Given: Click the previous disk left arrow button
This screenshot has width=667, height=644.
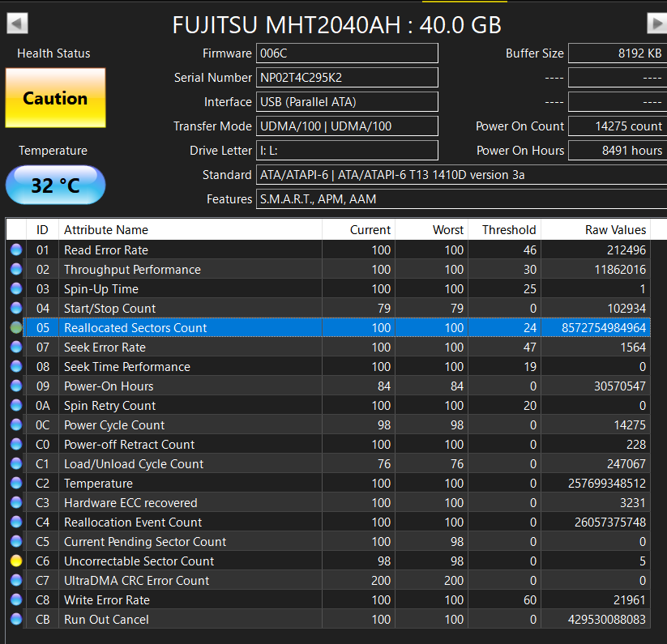Looking at the screenshot, I should tap(18, 24).
